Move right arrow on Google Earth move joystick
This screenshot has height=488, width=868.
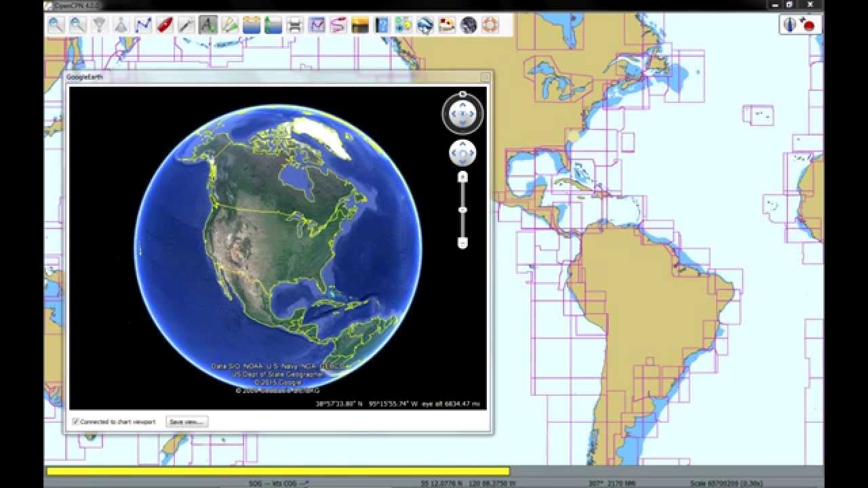[x=471, y=153]
